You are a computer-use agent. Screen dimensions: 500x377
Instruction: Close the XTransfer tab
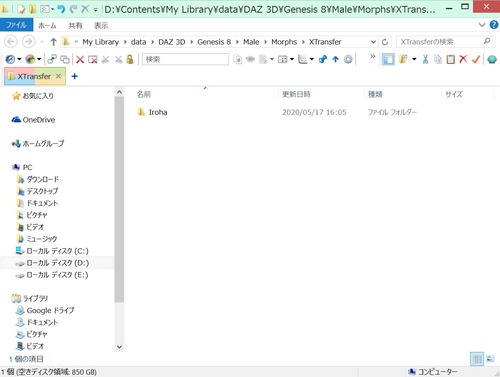[x=58, y=76]
